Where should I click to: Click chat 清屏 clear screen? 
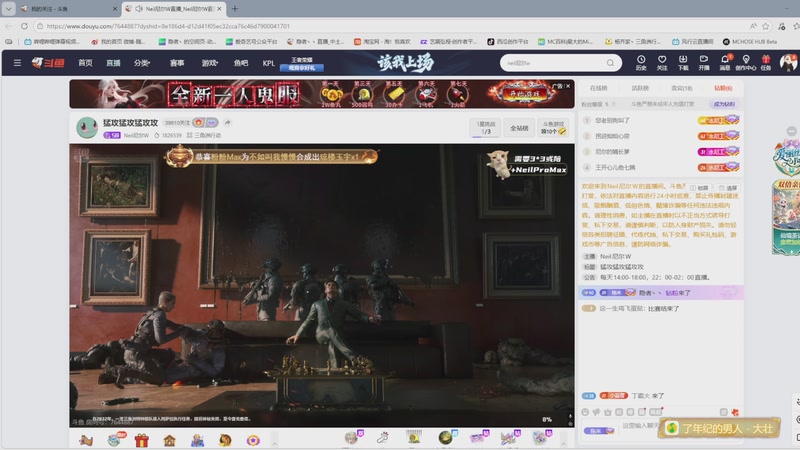[x=728, y=188]
